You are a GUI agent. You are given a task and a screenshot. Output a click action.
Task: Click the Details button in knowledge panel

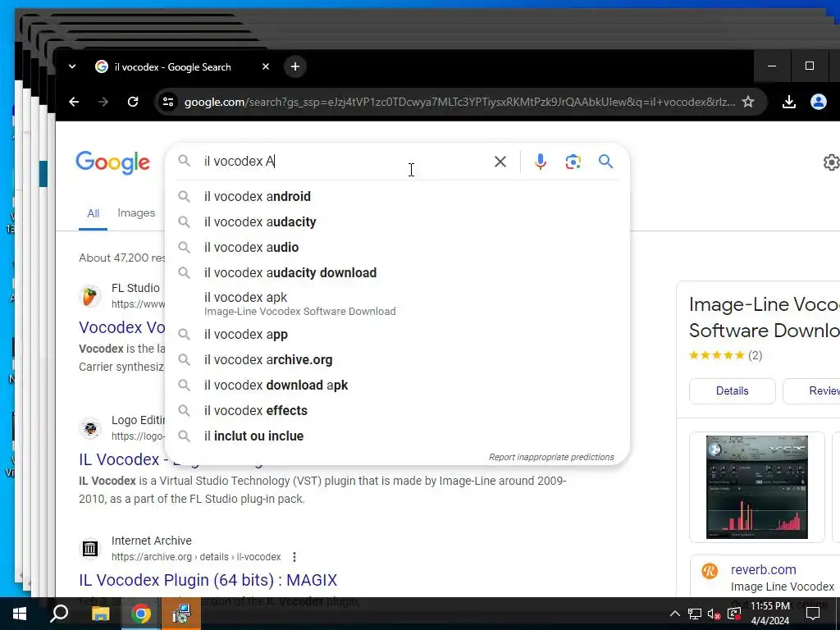pyautogui.click(x=733, y=391)
